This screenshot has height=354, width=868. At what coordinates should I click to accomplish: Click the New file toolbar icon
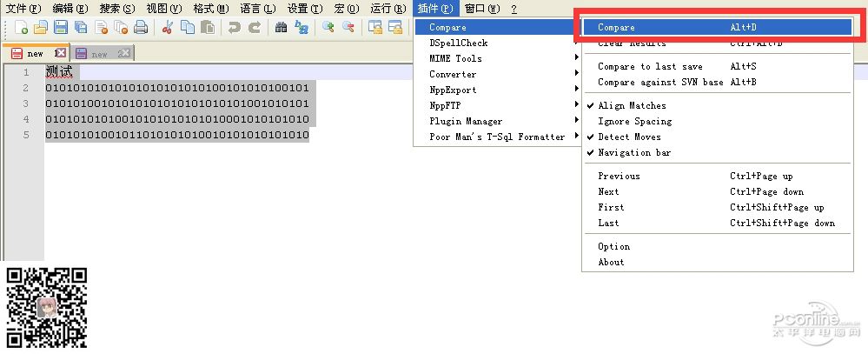[x=22, y=28]
